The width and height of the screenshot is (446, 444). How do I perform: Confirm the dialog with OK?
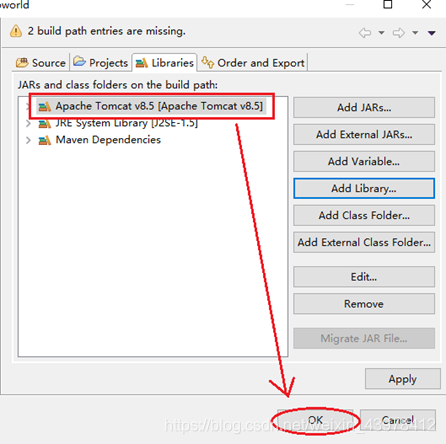click(x=315, y=420)
